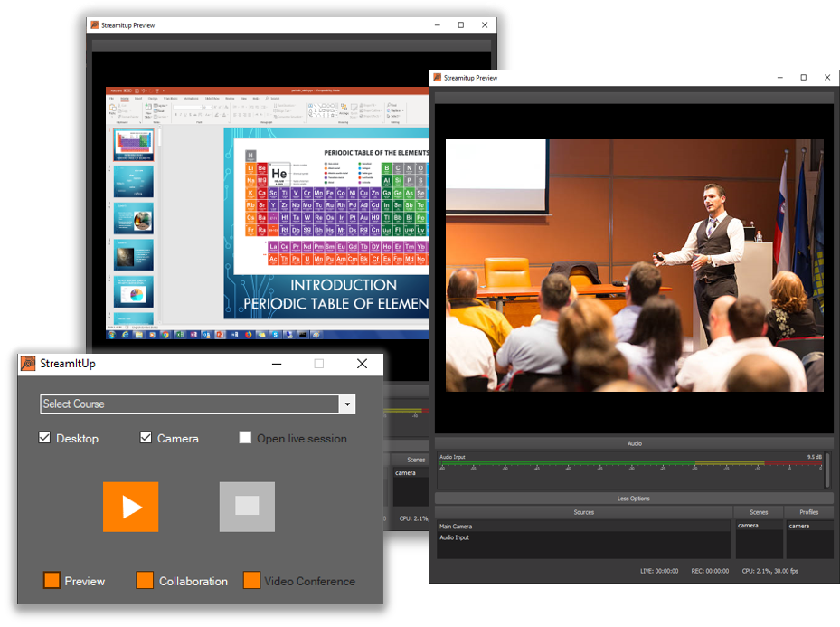Select camera entry under Profiles

coord(809,527)
